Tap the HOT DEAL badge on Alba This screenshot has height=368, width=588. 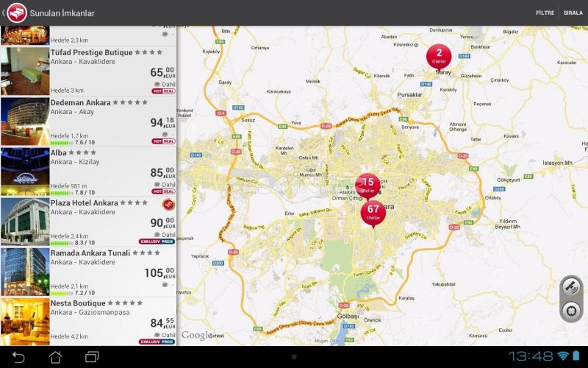pyautogui.click(x=163, y=191)
